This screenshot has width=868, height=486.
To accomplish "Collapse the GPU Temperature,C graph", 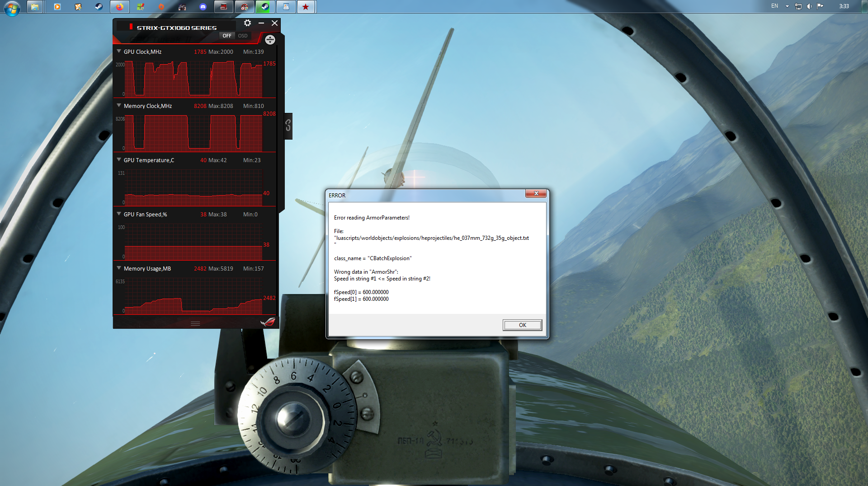I will pos(119,160).
